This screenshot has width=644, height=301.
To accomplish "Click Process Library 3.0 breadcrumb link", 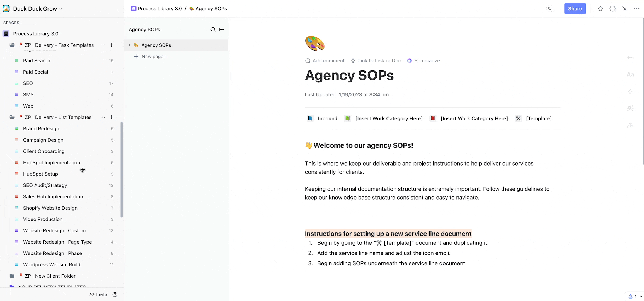I will 160,9.
